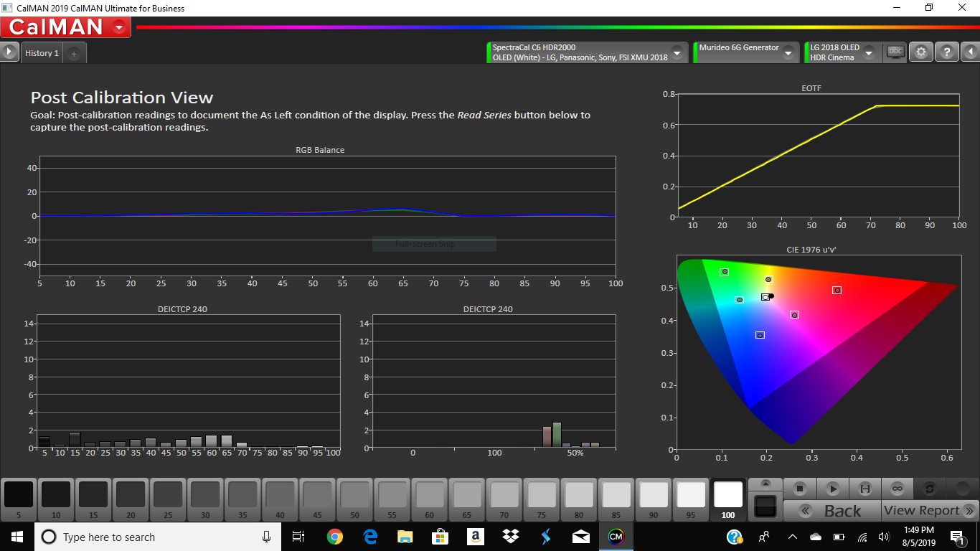980x551 pixels.
Task: Open the CalMAN logo menu
Action: tap(120, 27)
